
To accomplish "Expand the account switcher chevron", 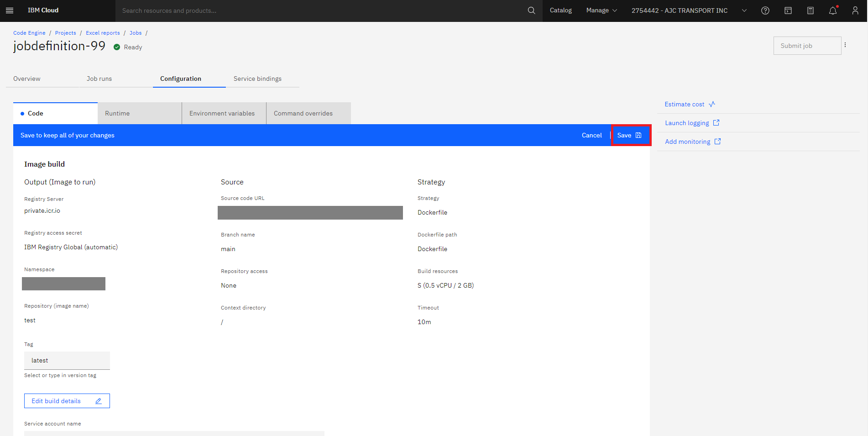I will coord(744,11).
